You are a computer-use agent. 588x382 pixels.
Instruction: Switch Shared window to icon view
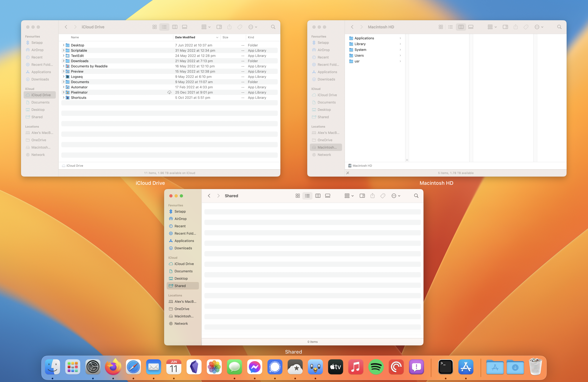[x=297, y=196]
